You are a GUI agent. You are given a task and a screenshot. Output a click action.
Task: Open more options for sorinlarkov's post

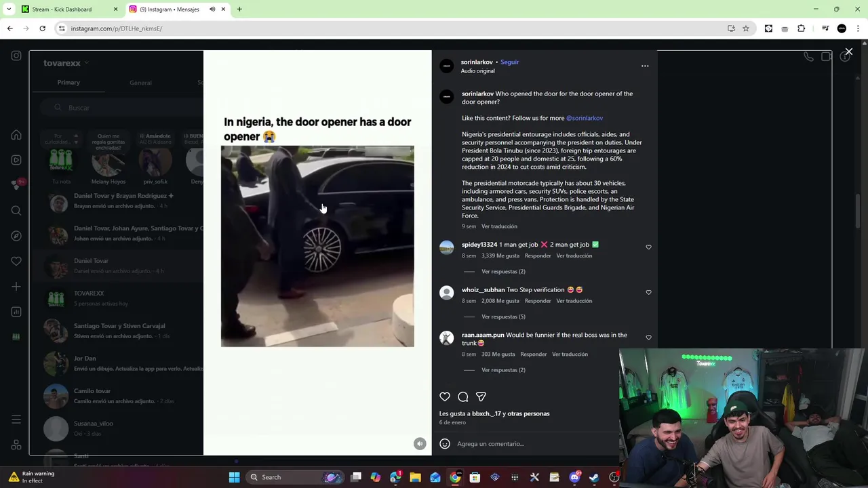tap(645, 66)
